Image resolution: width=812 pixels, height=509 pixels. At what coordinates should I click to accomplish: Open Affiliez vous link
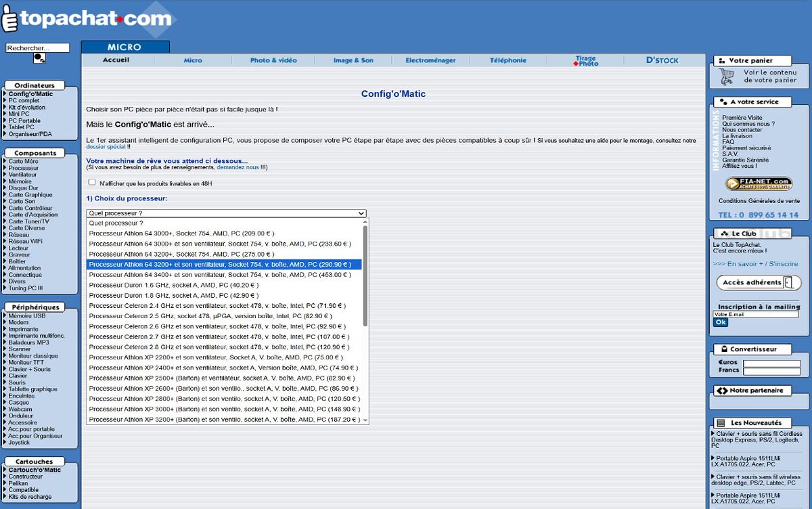(740, 166)
